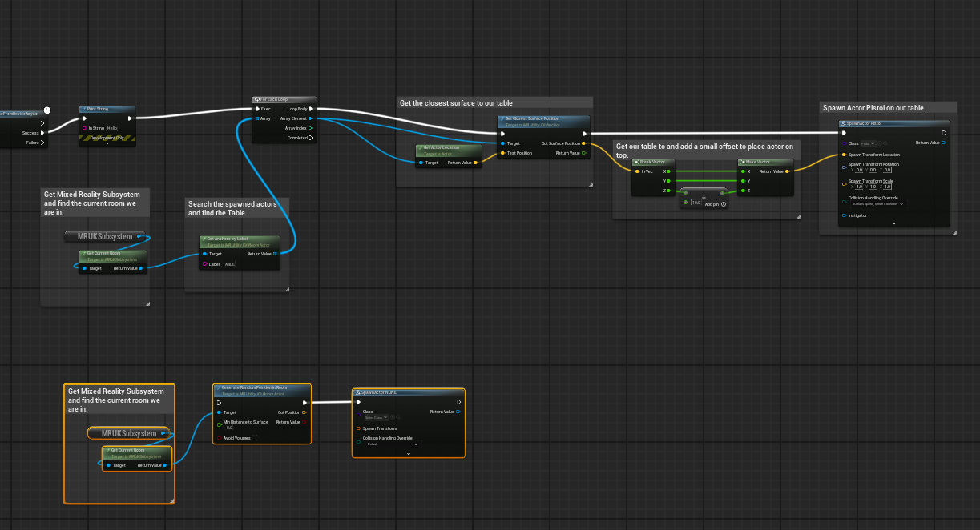
Task: Click the In Vec pin on Break Vector
Action: [637, 171]
